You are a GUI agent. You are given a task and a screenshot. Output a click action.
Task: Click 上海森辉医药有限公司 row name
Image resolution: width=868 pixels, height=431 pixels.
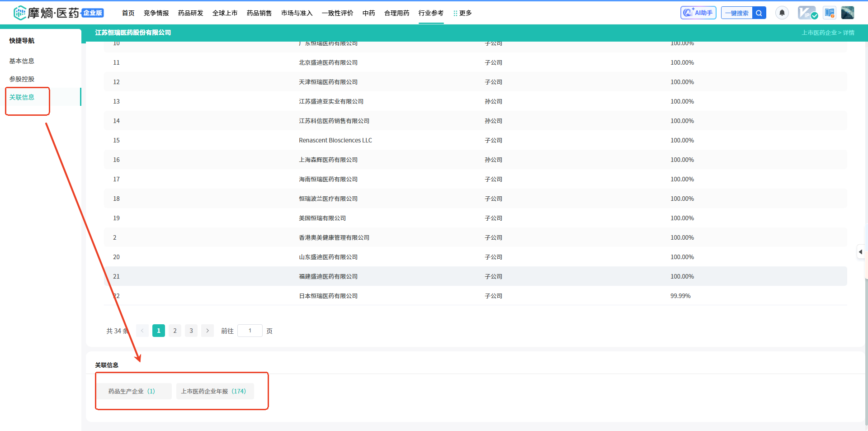(328, 160)
